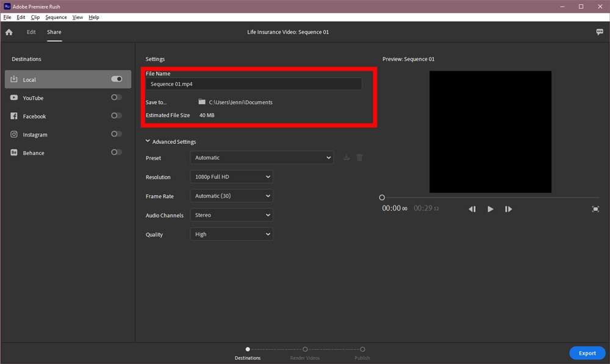The height and width of the screenshot is (364, 610).
Task: Step forward one frame in preview
Action: 509,209
